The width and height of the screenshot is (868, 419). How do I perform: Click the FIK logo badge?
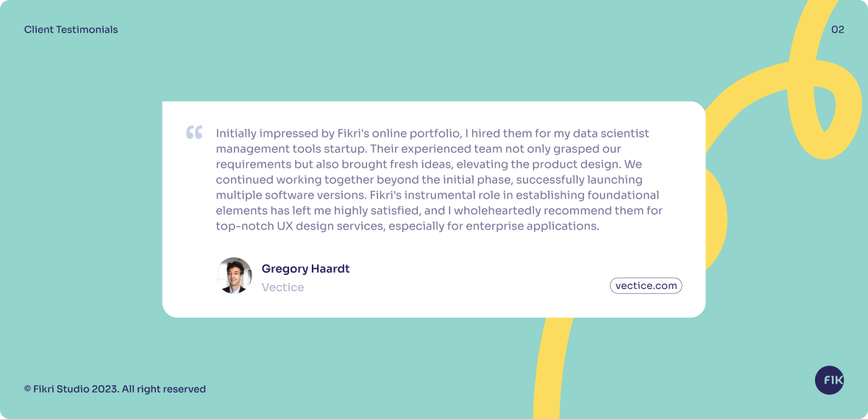click(x=829, y=380)
